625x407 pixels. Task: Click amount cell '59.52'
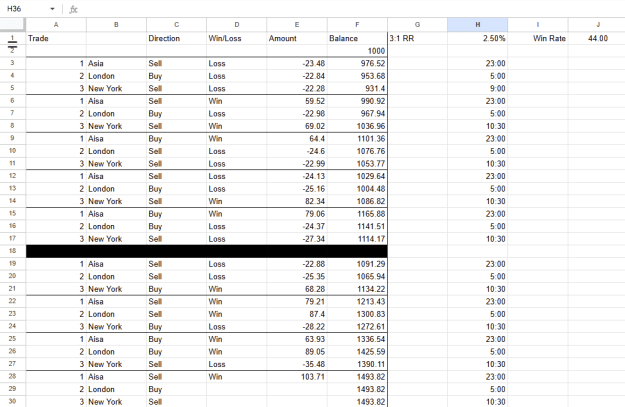point(297,101)
